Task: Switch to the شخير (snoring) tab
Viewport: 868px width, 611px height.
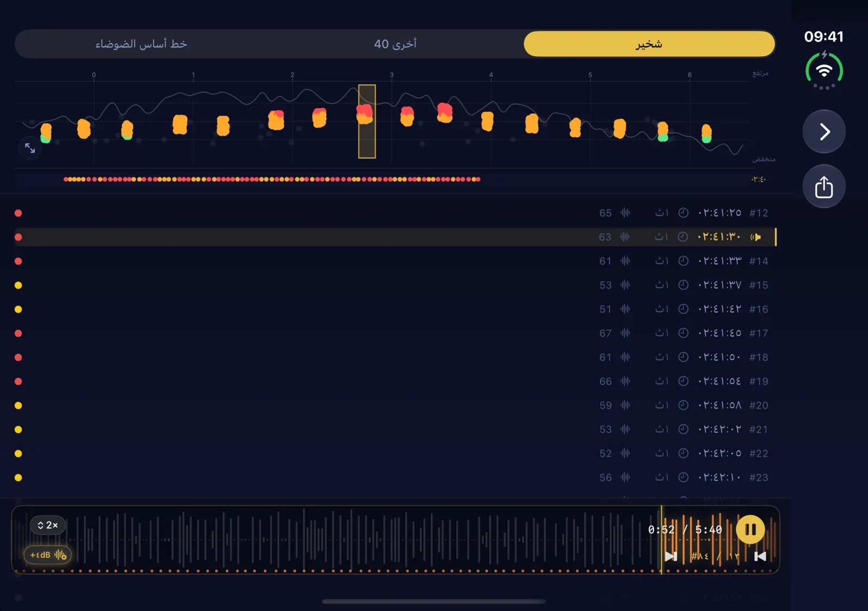Action: coord(649,44)
